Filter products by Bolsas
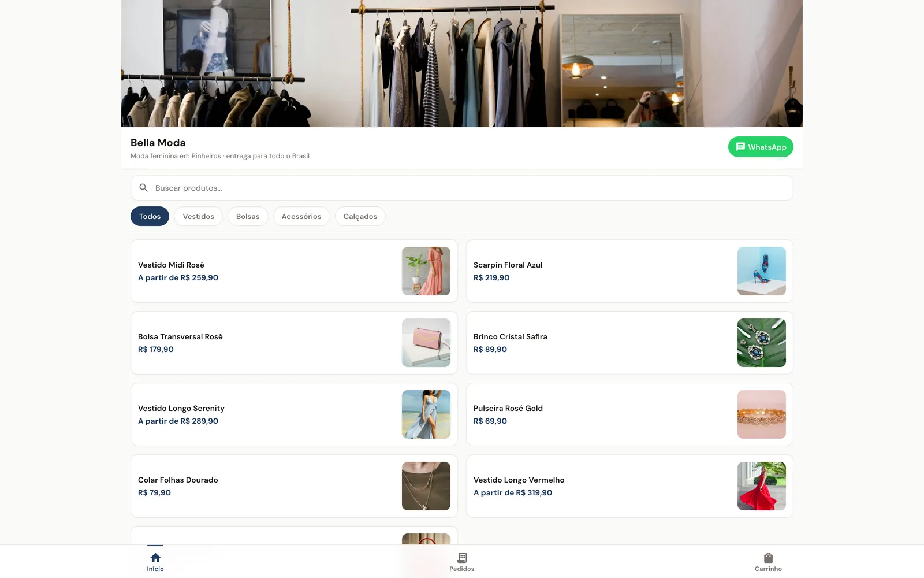Image resolution: width=924 pixels, height=578 pixels. tap(248, 216)
